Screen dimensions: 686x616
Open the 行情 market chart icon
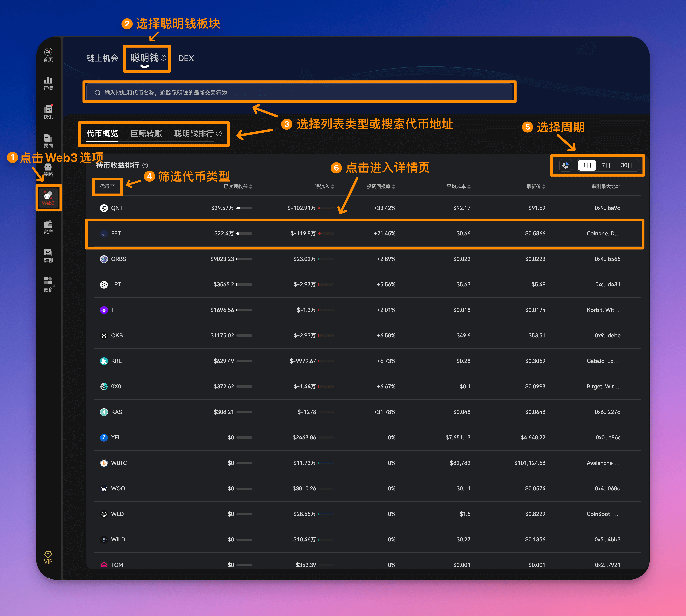48,84
